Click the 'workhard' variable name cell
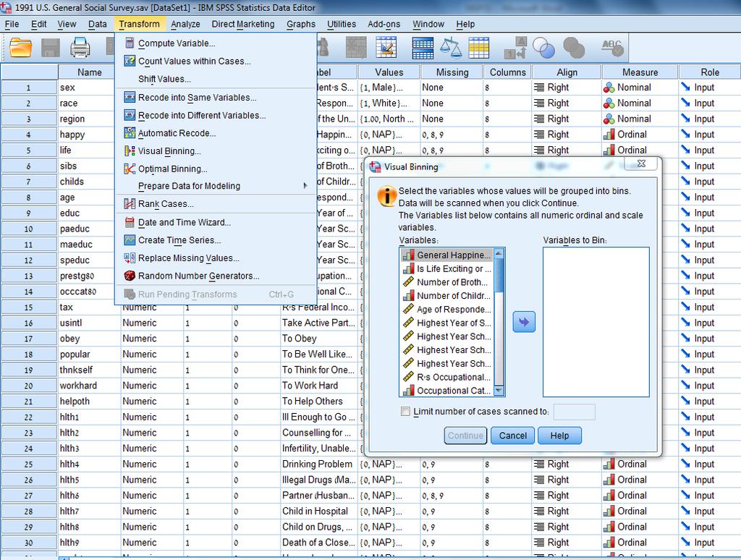The height and width of the screenshot is (560, 741). coord(89,386)
